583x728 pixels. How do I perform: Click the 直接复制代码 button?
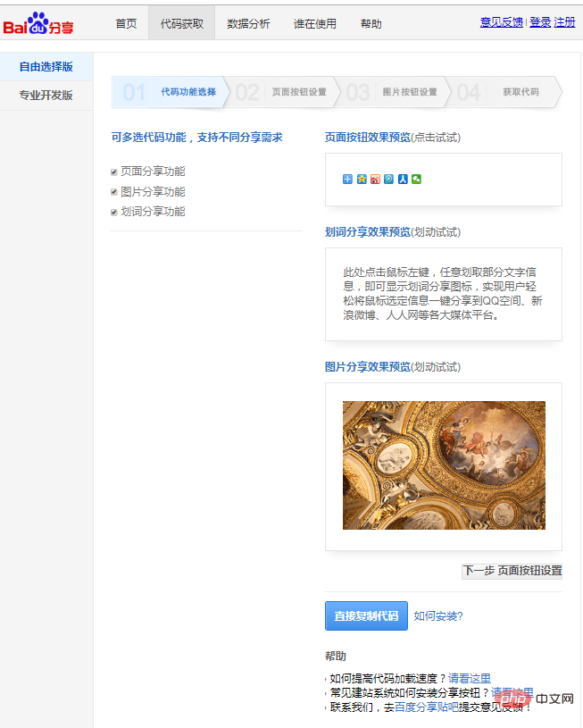point(366,616)
